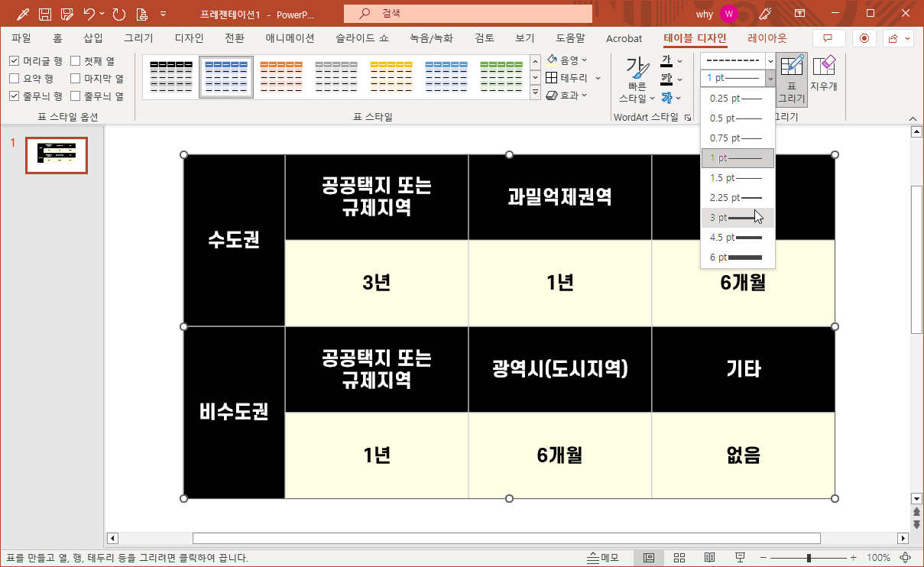
Task: Choose 0.5 pt pen weight
Action: [x=738, y=118]
